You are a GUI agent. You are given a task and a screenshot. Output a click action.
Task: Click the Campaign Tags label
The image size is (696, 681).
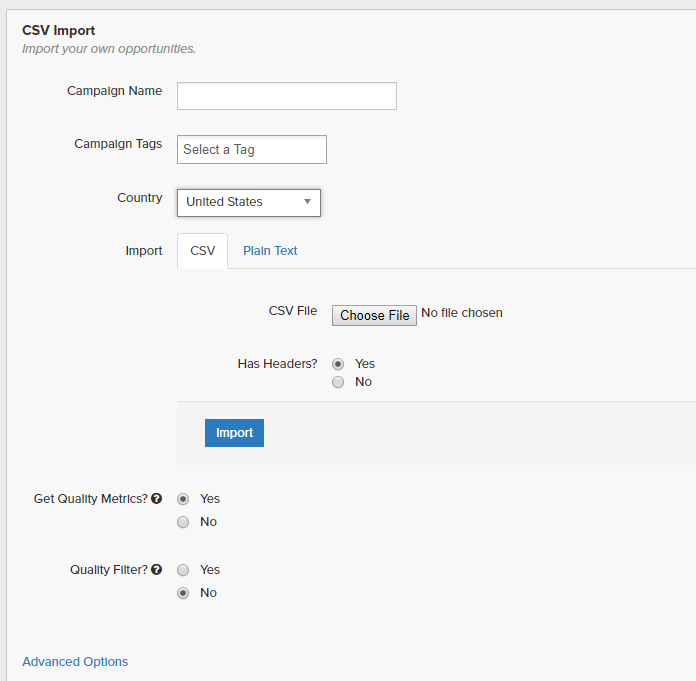coord(118,144)
